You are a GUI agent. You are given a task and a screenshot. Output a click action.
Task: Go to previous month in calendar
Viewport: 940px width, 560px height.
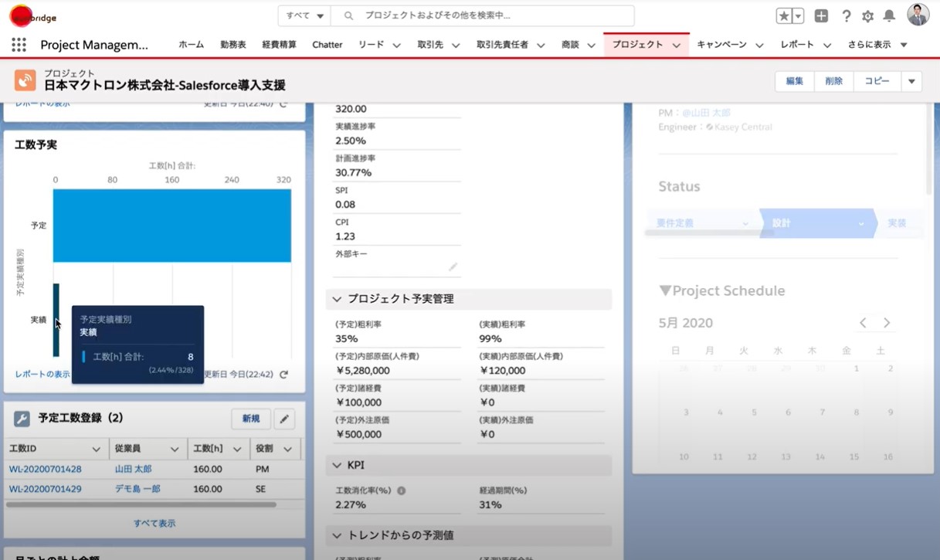(863, 323)
